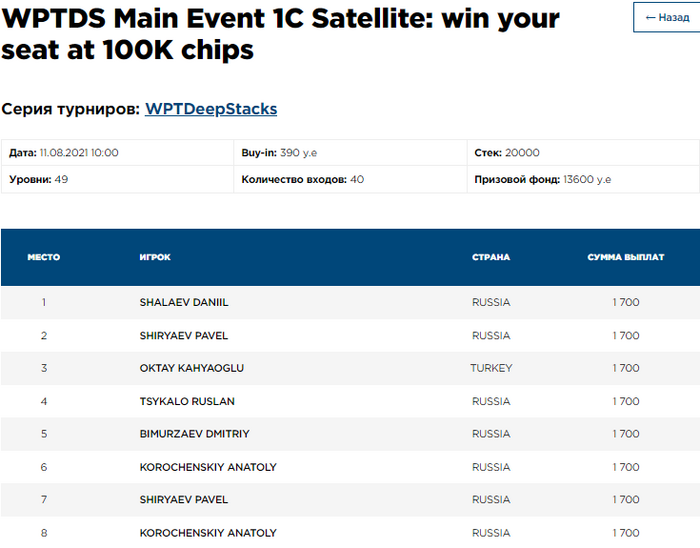The width and height of the screenshot is (700, 548).
Task: Select the OKTAY KAHYAOGLU player name
Action: click(x=192, y=368)
